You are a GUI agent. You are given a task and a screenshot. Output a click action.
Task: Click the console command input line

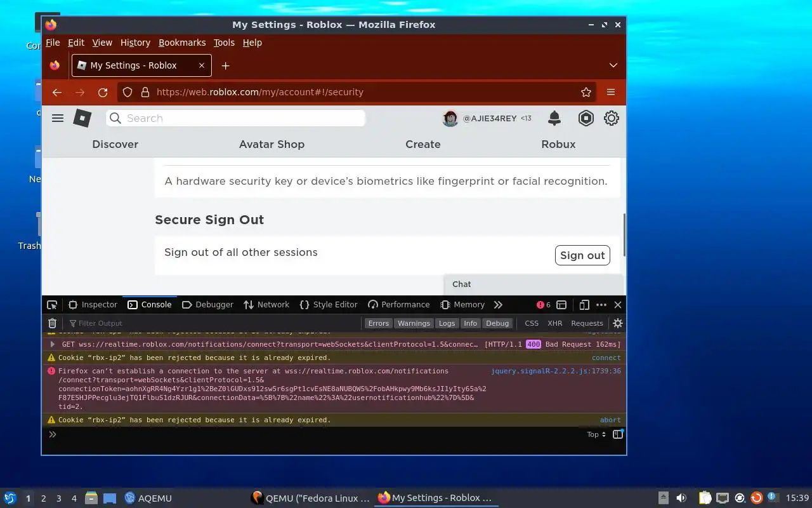[x=317, y=434]
